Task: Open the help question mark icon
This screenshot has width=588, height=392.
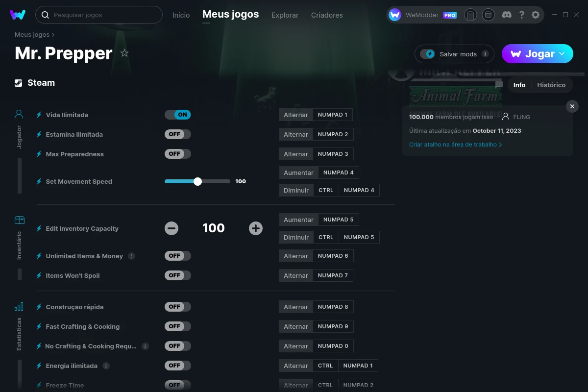Action: 521,15
